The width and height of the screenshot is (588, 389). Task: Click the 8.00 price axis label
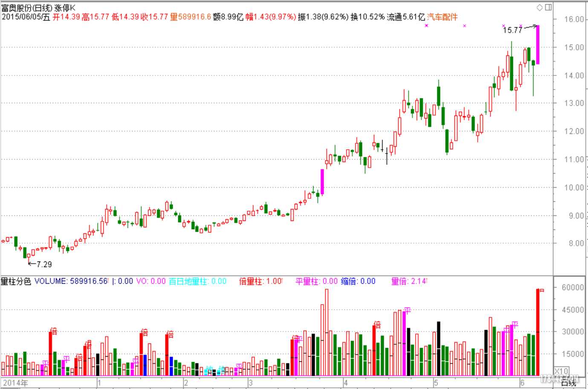coord(576,244)
